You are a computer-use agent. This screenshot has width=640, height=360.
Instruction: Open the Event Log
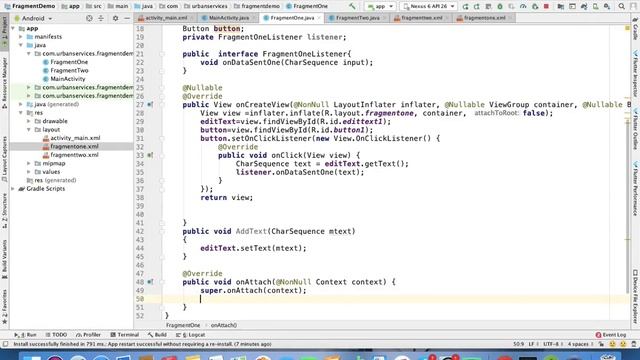[611, 335]
